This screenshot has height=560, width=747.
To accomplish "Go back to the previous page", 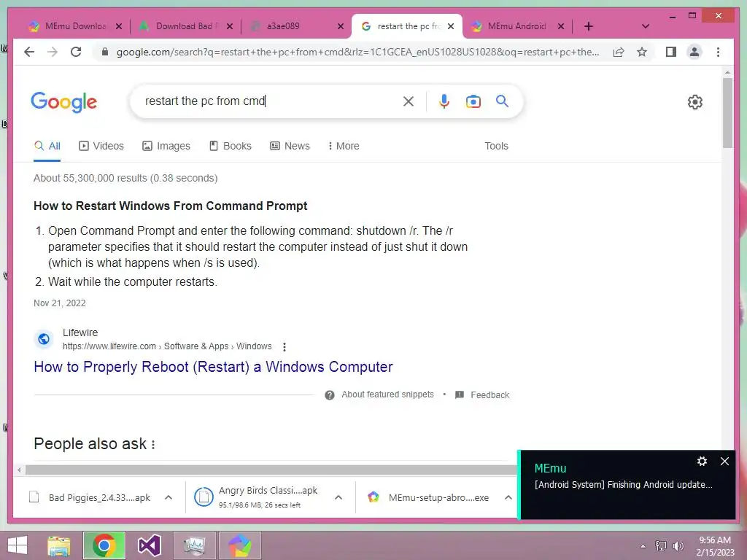I will (x=29, y=52).
